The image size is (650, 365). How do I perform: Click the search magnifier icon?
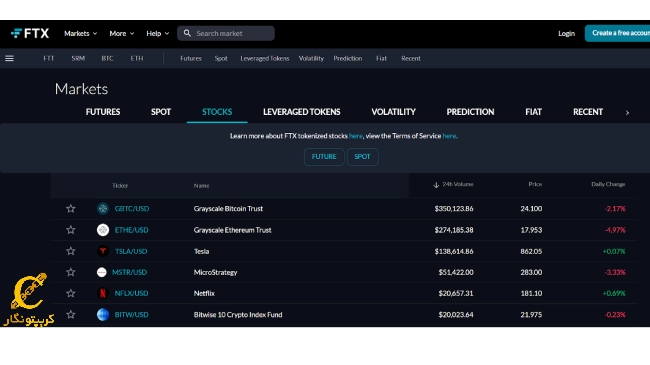pyautogui.click(x=187, y=33)
